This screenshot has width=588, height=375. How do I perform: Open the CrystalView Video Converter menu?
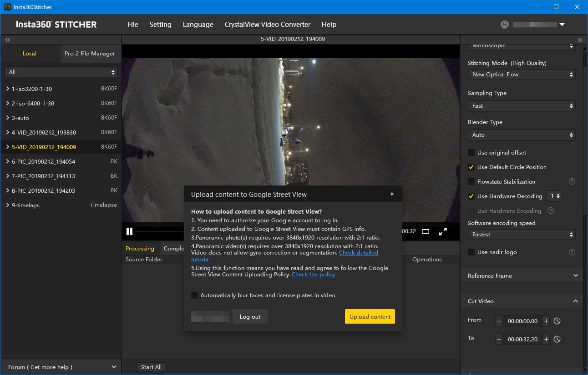tap(267, 25)
